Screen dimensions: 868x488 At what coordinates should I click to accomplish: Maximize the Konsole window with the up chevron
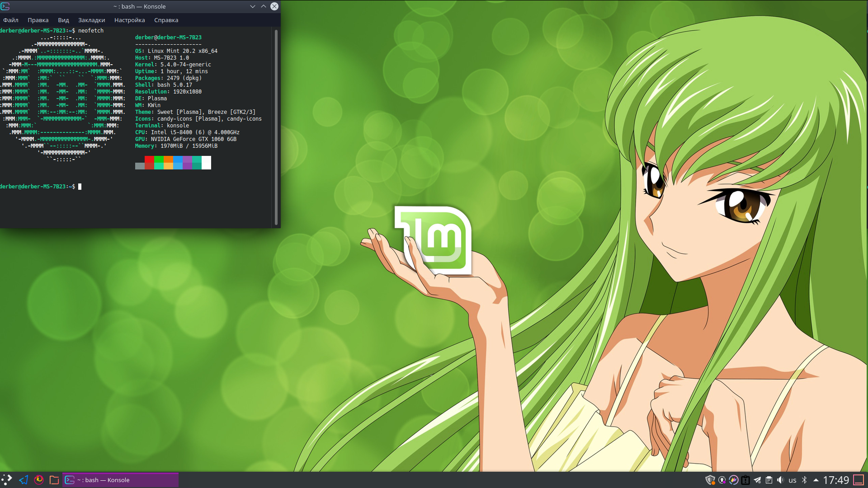coord(264,6)
